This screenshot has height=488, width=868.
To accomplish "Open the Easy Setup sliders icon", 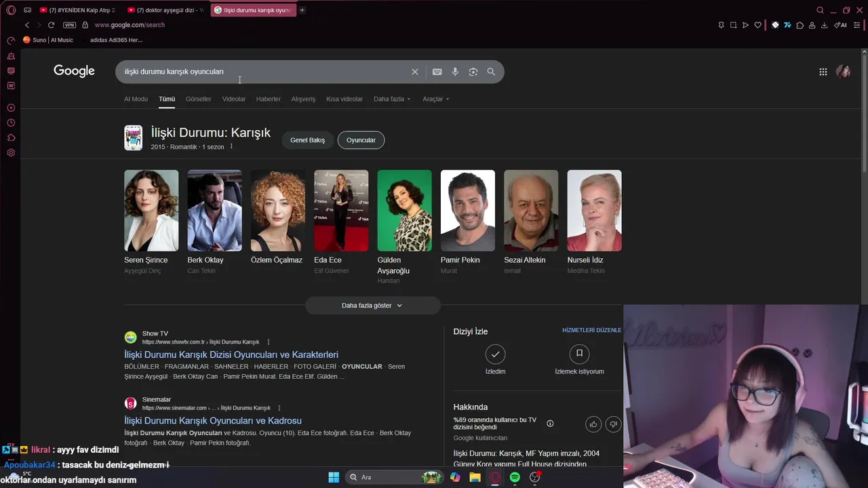I will [857, 25].
